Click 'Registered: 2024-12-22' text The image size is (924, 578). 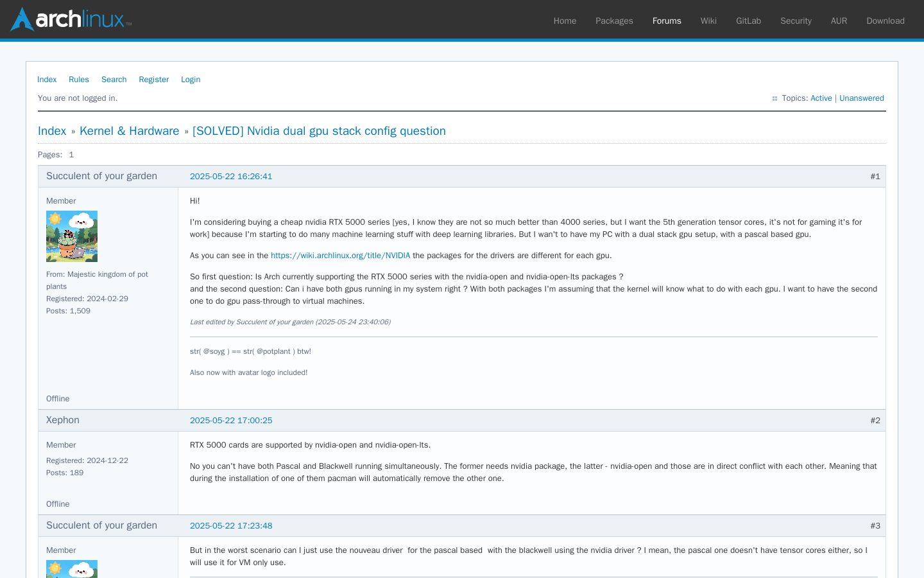coord(87,460)
